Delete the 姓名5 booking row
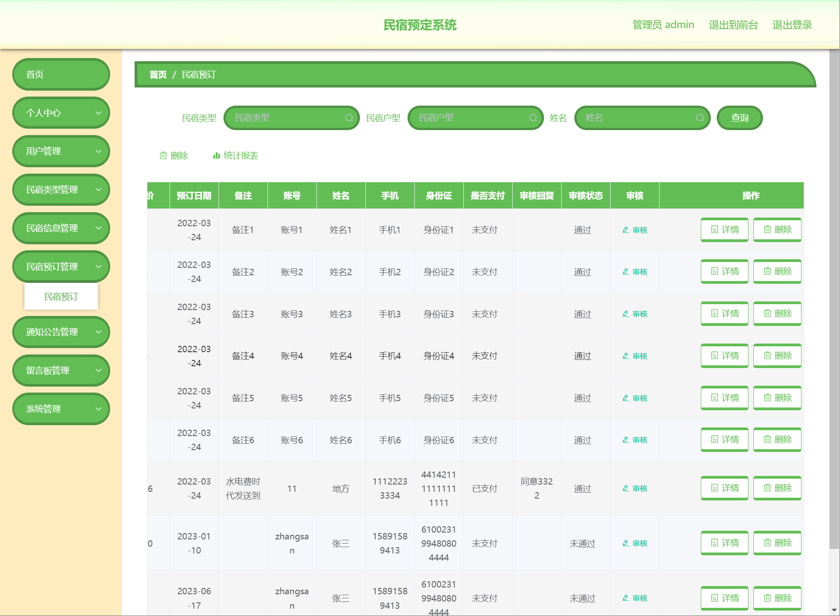The image size is (840, 616). 777,398
